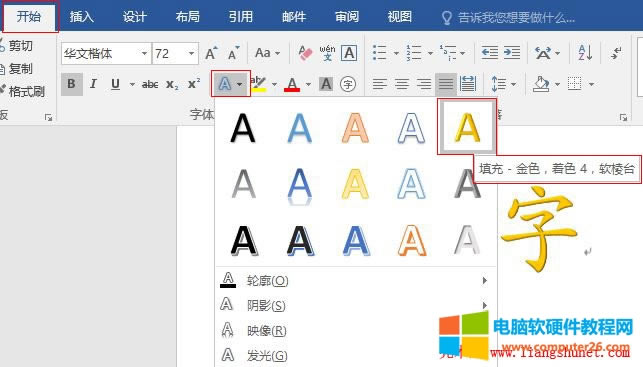Toggle character shading button
Viewport: 643px width, 367px height.
326,84
